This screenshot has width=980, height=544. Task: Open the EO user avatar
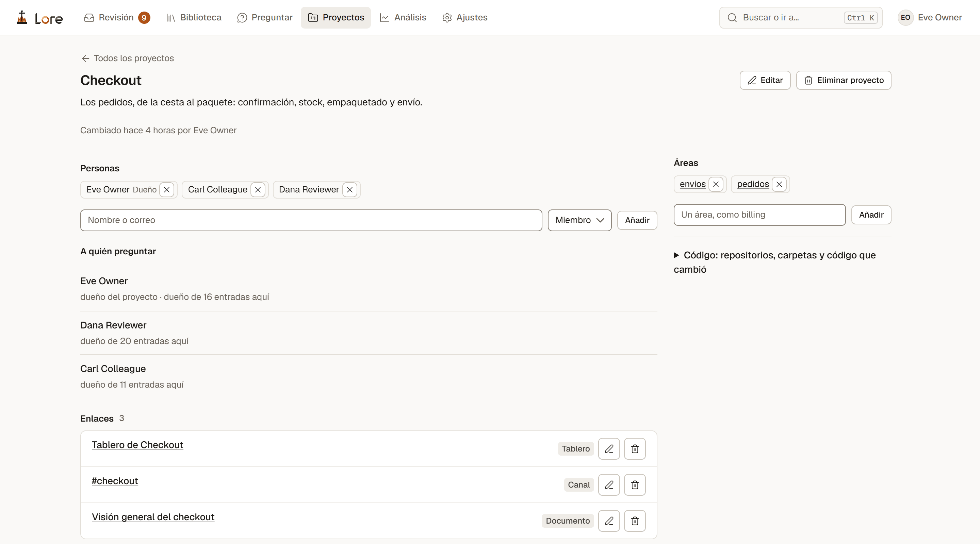[905, 17]
